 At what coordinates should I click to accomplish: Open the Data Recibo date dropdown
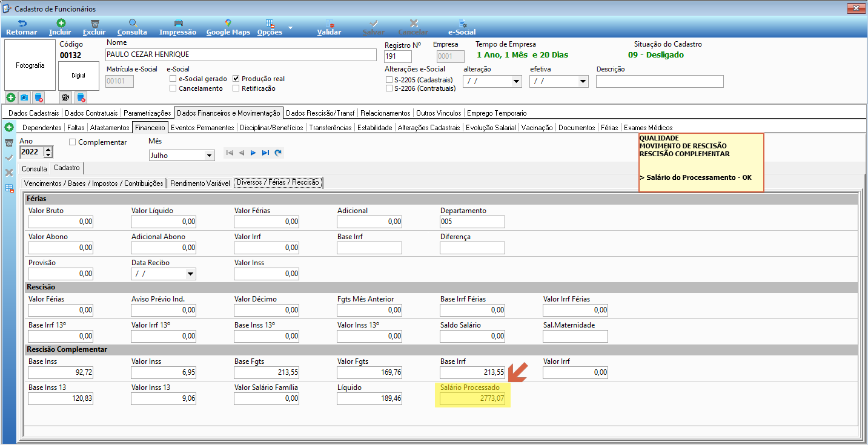point(191,274)
